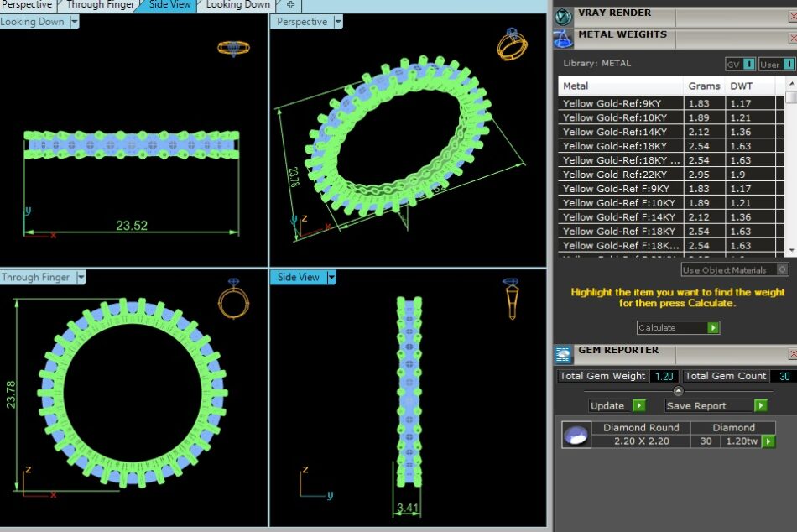The width and height of the screenshot is (797, 532).
Task: Click the Update button in Gem Reporter
Action: coord(617,405)
